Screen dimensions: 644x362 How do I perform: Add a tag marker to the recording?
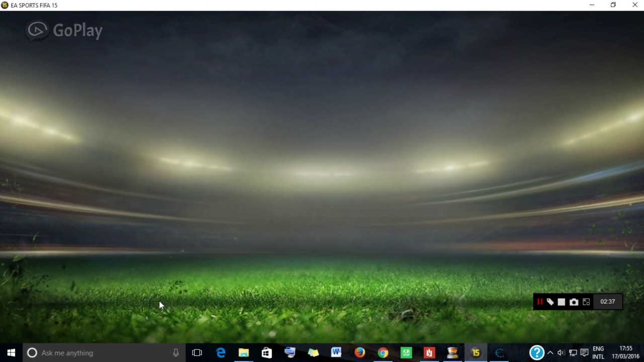coord(550,302)
